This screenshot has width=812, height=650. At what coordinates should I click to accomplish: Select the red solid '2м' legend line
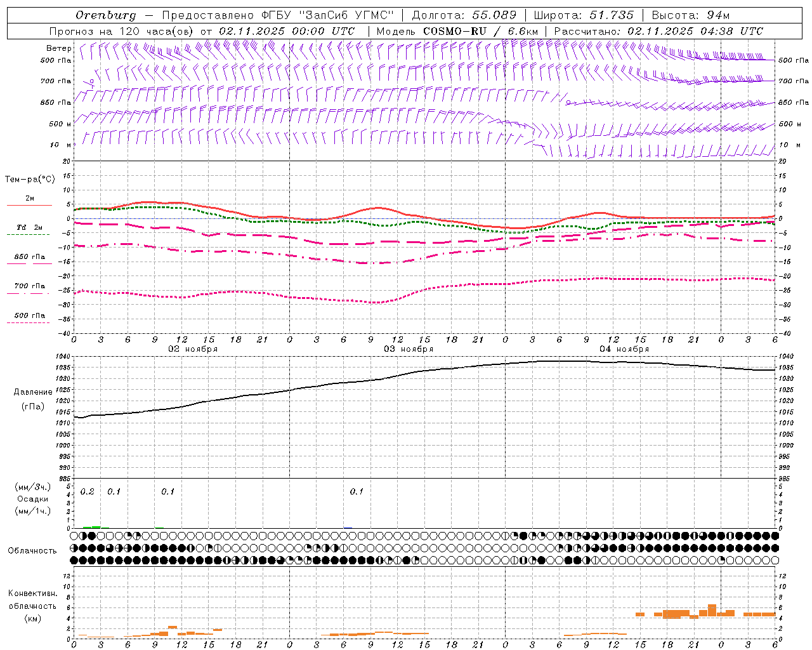tap(29, 205)
